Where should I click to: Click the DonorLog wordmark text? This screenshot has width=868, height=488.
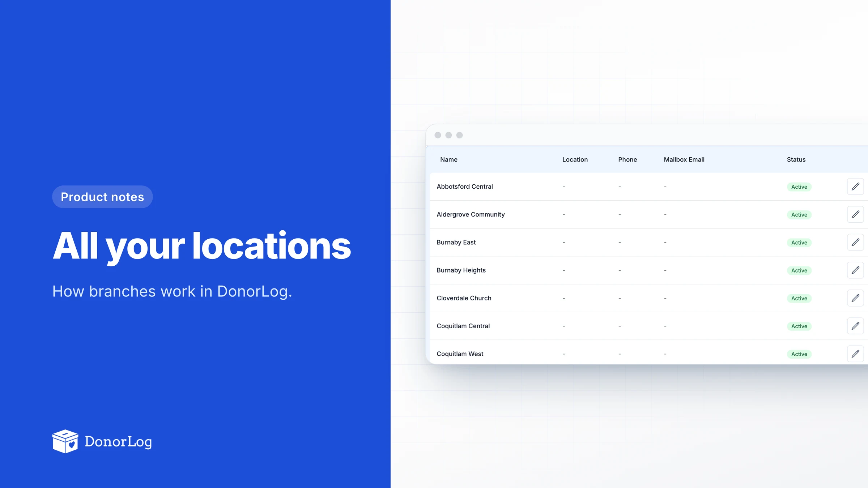[118, 442]
